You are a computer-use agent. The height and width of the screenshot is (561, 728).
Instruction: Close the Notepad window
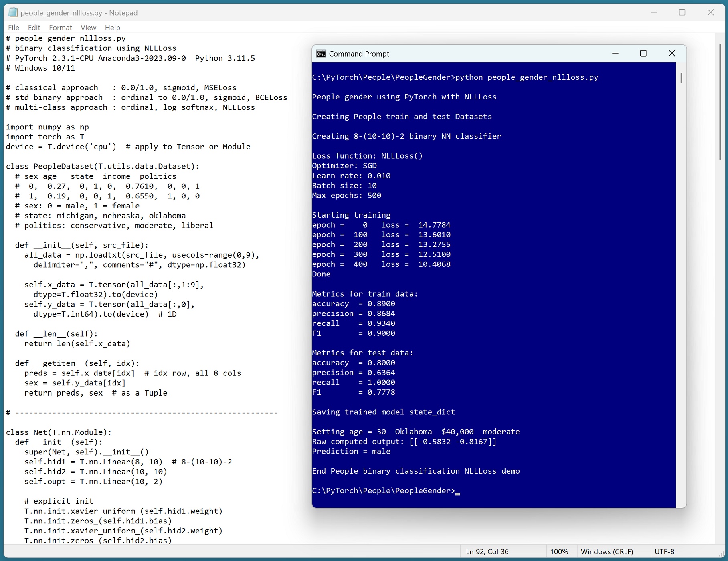pyautogui.click(x=711, y=12)
